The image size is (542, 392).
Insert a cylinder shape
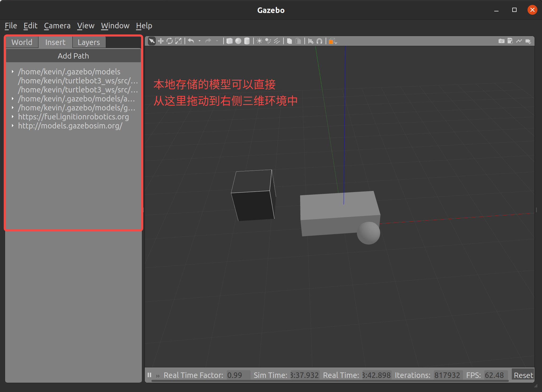coord(247,41)
